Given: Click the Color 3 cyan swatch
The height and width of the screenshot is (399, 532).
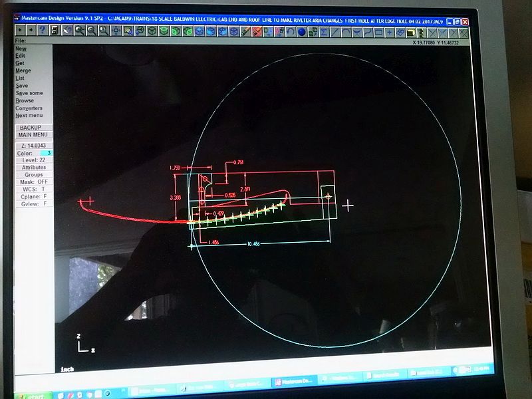Looking at the screenshot, I should click(47, 153).
